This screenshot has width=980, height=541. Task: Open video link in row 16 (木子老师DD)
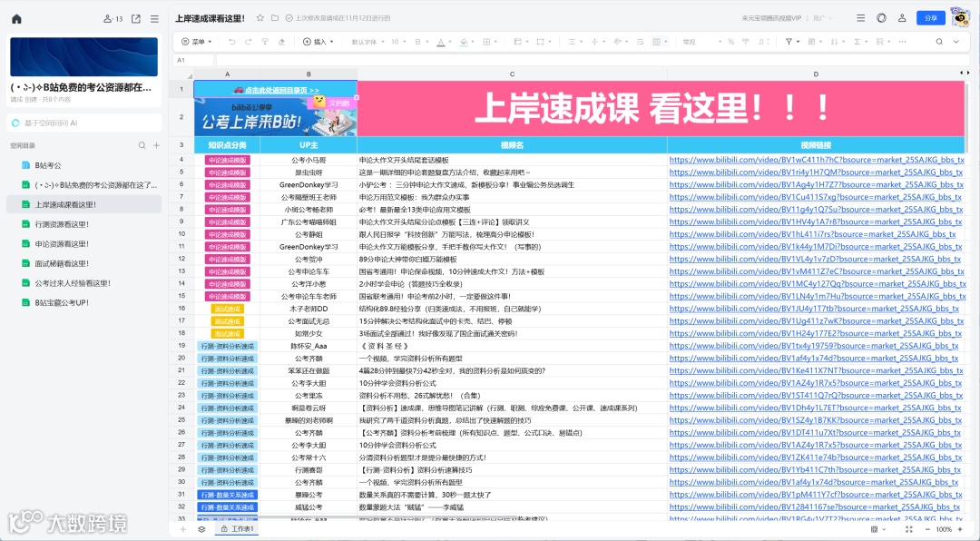(814, 309)
